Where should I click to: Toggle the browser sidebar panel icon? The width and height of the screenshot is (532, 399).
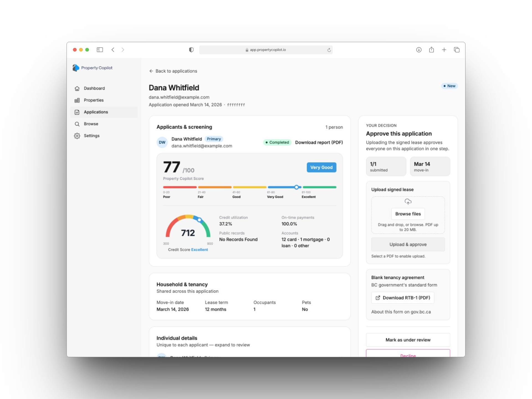click(x=100, y=50)
